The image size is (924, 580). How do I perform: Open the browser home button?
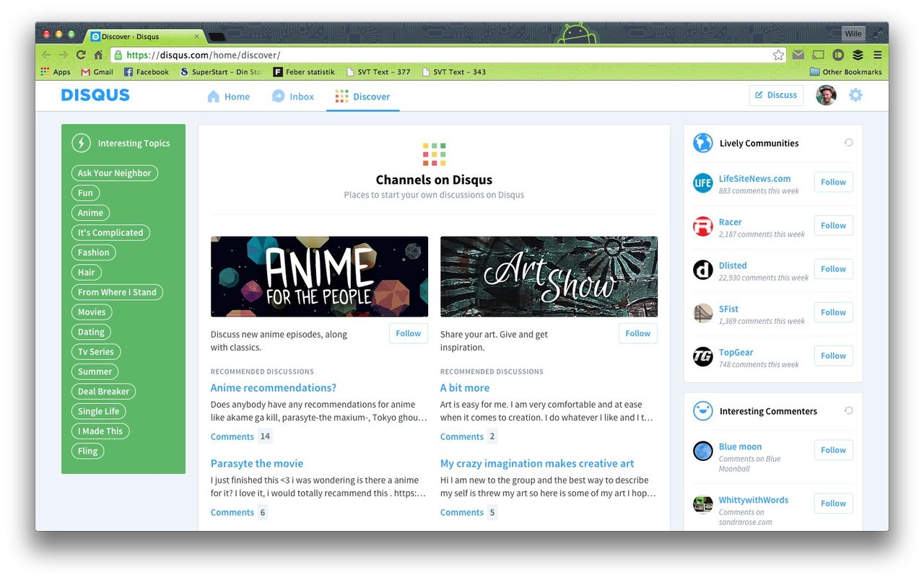pos(98,55)
